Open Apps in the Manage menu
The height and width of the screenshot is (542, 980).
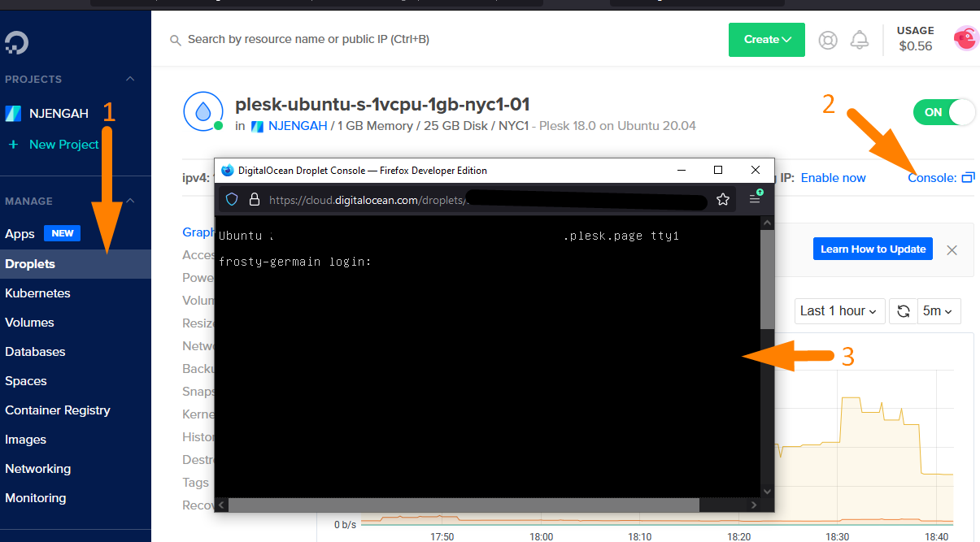(x=20, y=233)
